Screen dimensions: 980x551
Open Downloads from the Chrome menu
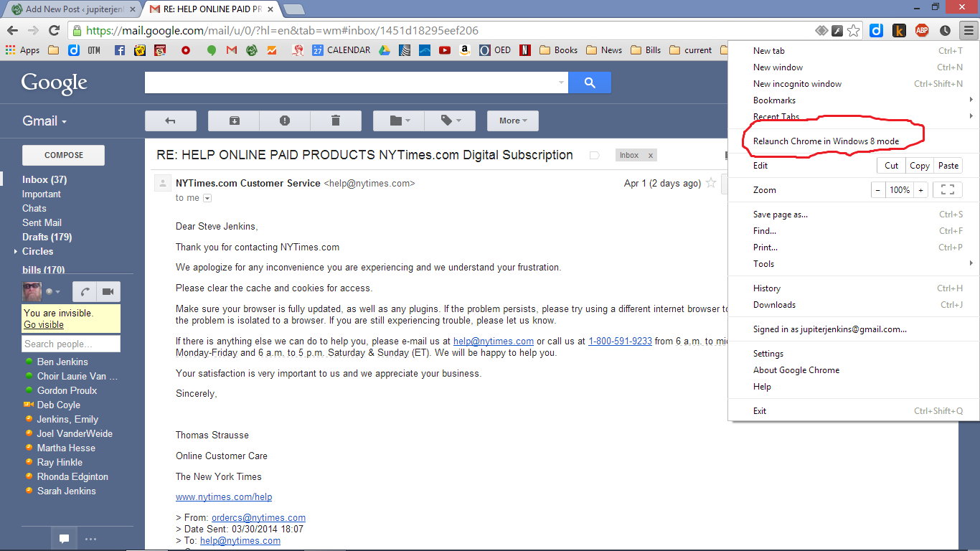click(x=854, y=305)
